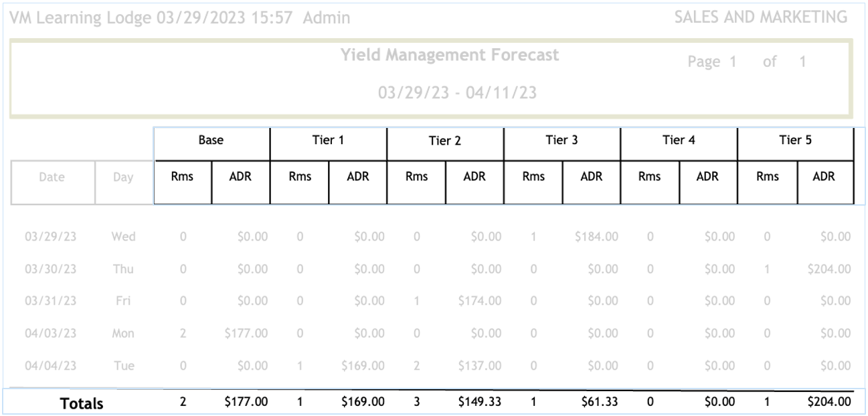Select the Totals row label
The height and width of the screenshot is (416, 868).
pyautogui.click(x=82, y=404)
